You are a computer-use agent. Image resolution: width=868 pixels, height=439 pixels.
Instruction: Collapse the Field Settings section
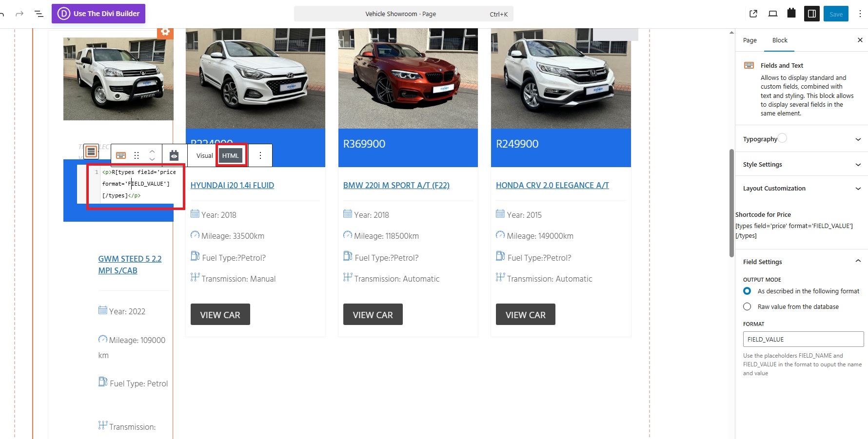click(802, 262)
